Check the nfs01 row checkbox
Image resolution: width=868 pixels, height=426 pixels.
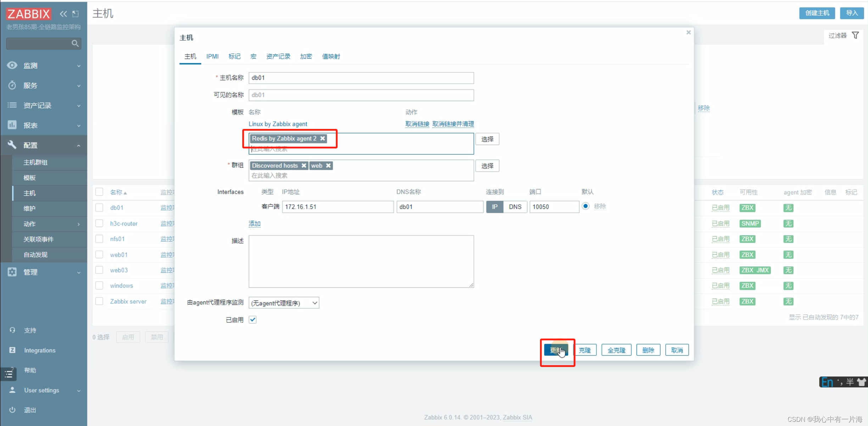click(x=99, y=239)
